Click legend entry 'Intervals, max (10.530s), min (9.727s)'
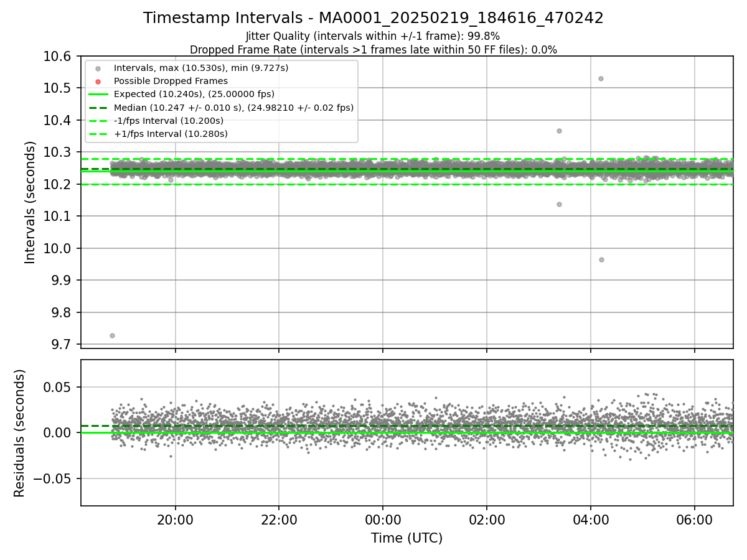 click(201, 68)
